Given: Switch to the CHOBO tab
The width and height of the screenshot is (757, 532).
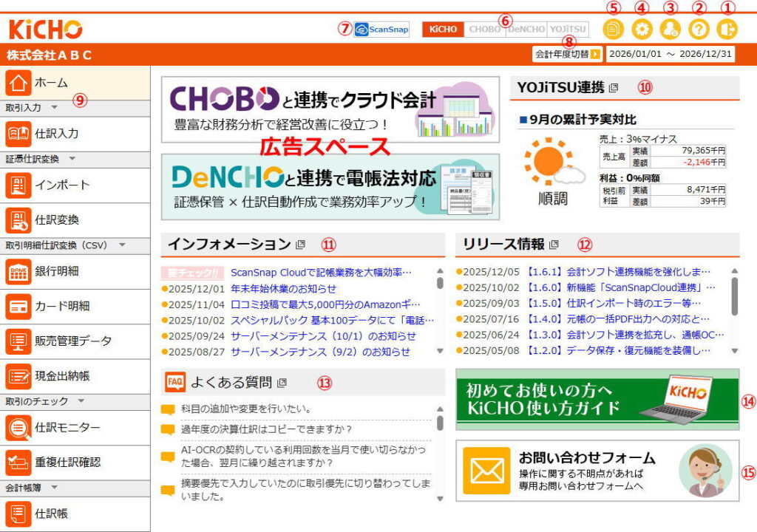Looking at the screenshot, I should click(x=485, y=30).
